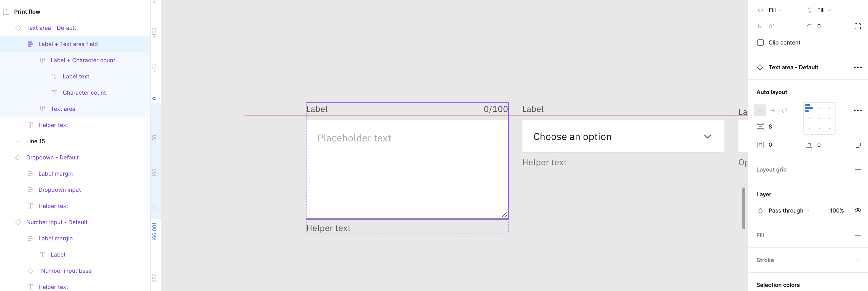Add a layout grid with the plus button
Screen dimensions: 868x291
[858, 169]
